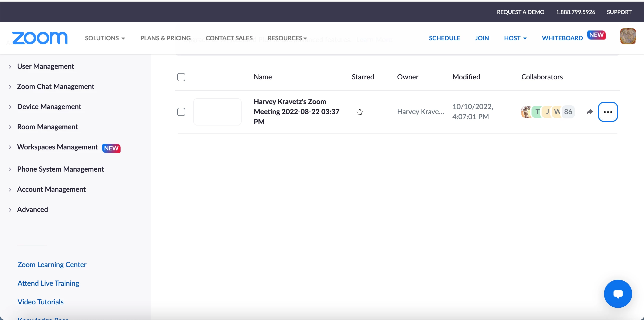Click the share arrow icon
The width and height of the screenshot is (644, 320).
pos(590,112)
